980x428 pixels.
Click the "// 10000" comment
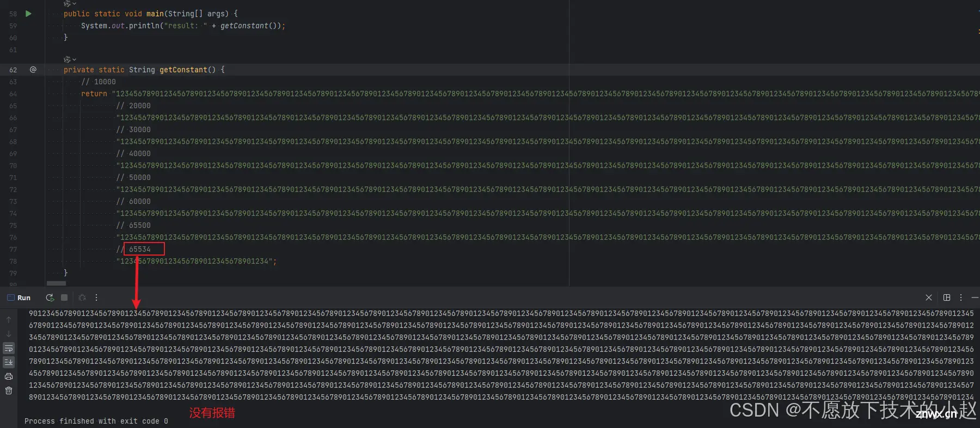pyautogui.click(x=99, y=82)
